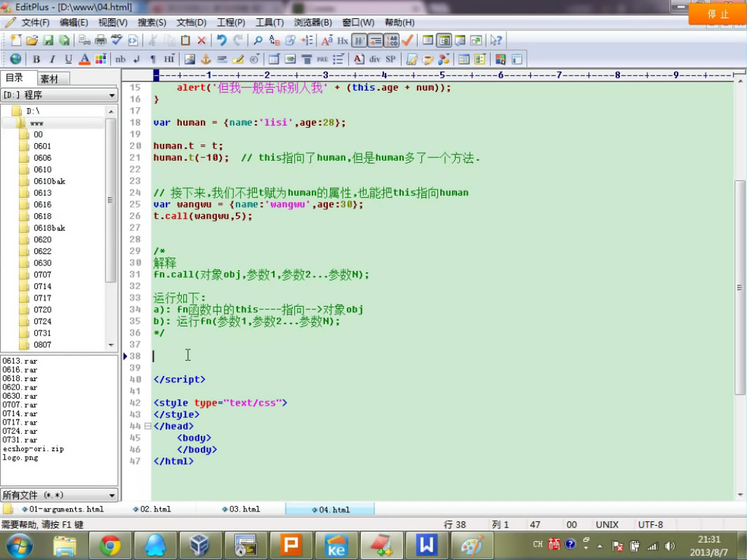This screenshot has width=747, height=560.
Task: Apply italic HTML tag
Action: coord(53,59)
